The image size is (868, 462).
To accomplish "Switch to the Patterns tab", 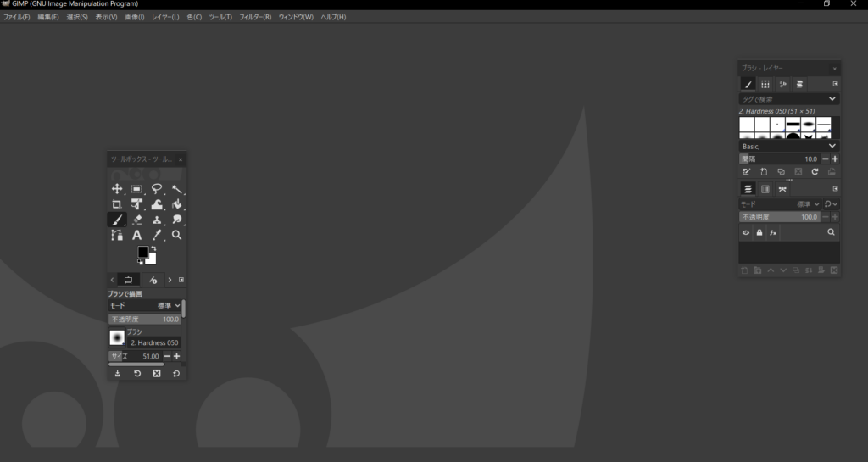I will tap(765, 84).
